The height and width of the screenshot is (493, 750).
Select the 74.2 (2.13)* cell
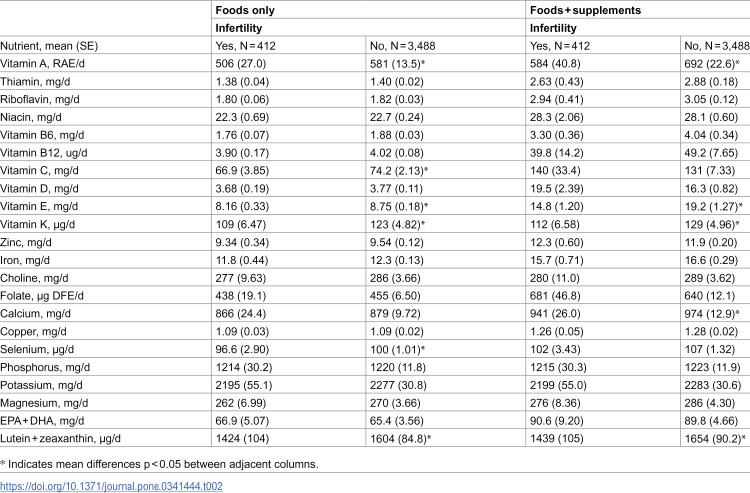point(398,171)
